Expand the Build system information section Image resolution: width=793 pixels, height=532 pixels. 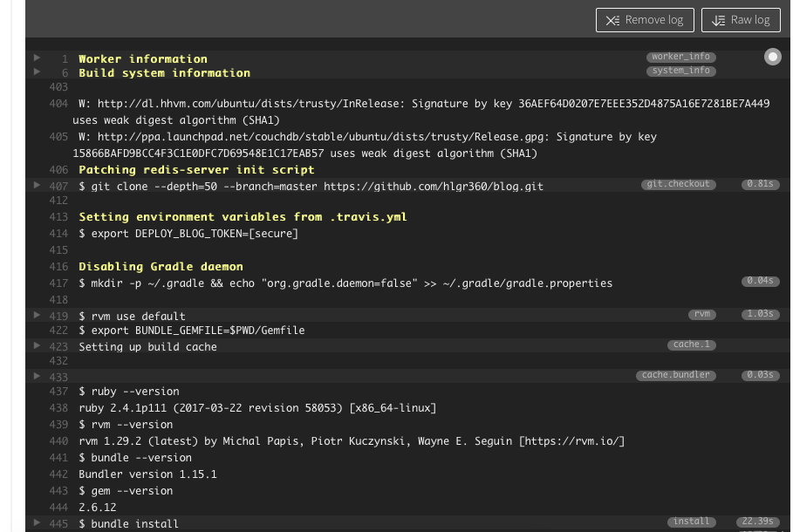[x=37, y=72]
